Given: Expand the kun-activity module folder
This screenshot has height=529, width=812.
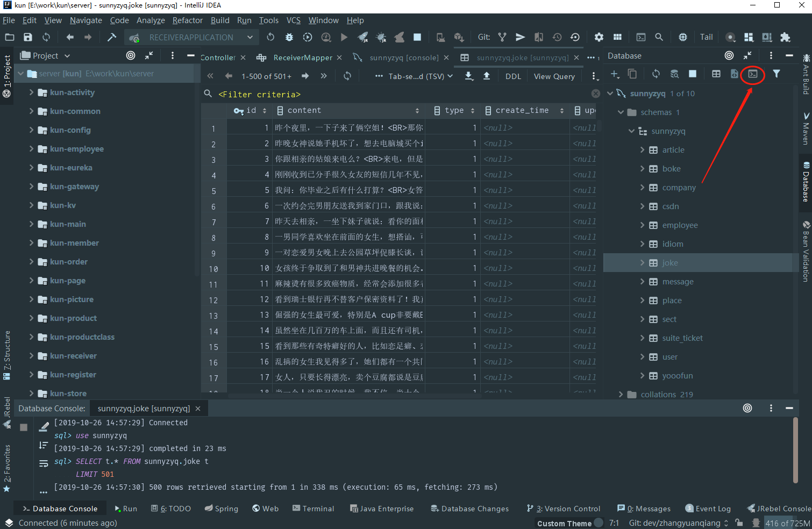Looking at the screenshot, I should tap(31, 92).
